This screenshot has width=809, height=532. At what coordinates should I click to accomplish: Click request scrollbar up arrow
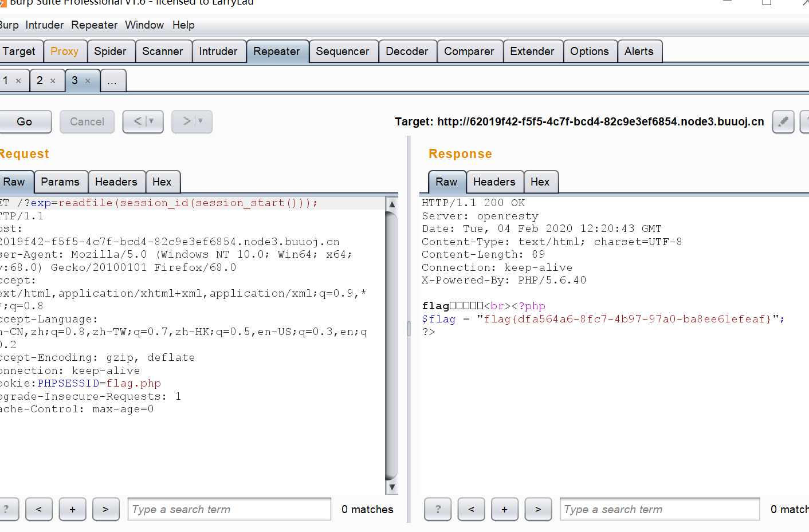[x=392, y=204]
